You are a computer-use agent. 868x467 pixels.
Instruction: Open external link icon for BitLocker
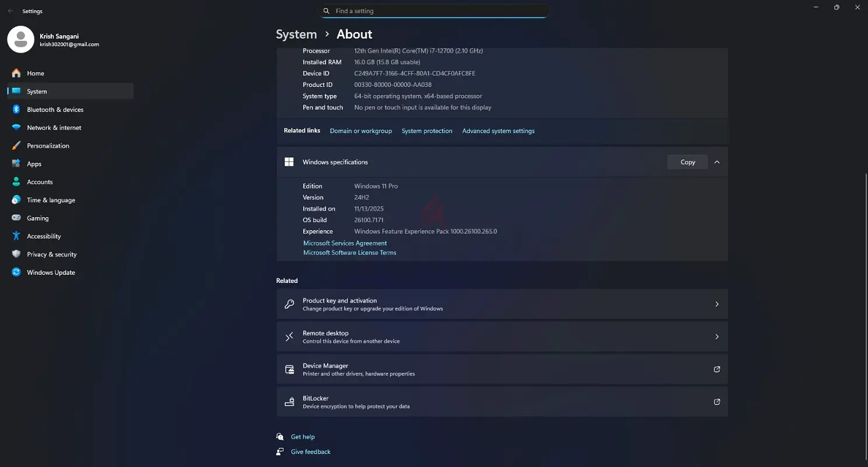pyautogui.click(x=717, y=402)
